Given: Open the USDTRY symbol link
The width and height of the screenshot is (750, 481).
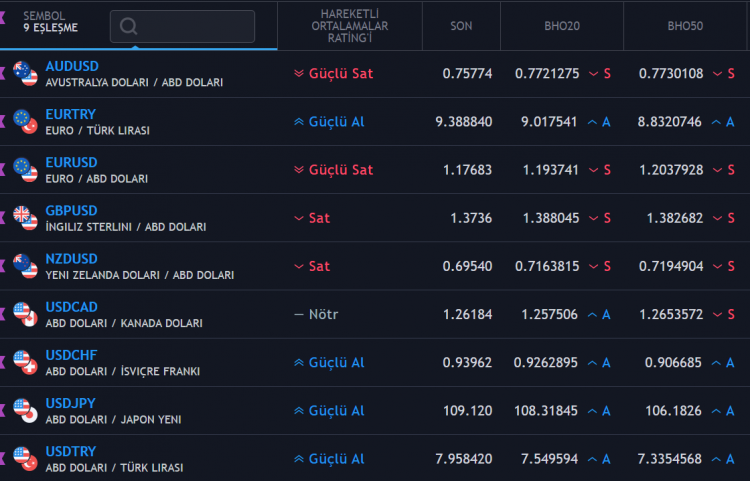Looking at the screenshot, I should click(71, 451).
